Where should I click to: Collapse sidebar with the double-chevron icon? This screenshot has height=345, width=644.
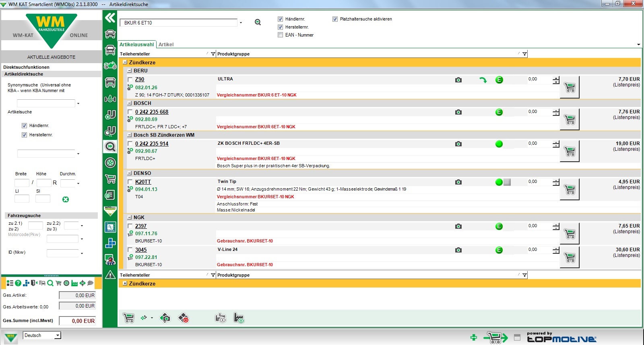(x=110, y=18)
